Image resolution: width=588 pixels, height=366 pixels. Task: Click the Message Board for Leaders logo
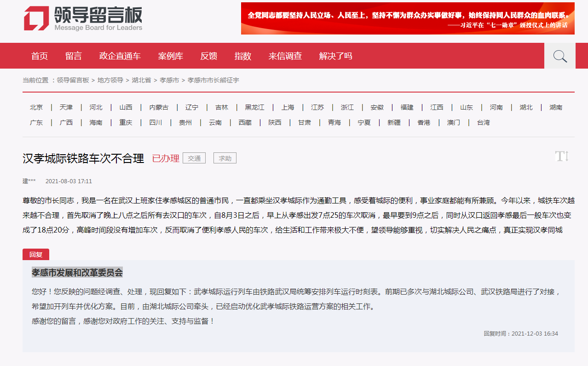tap(83, 18)
